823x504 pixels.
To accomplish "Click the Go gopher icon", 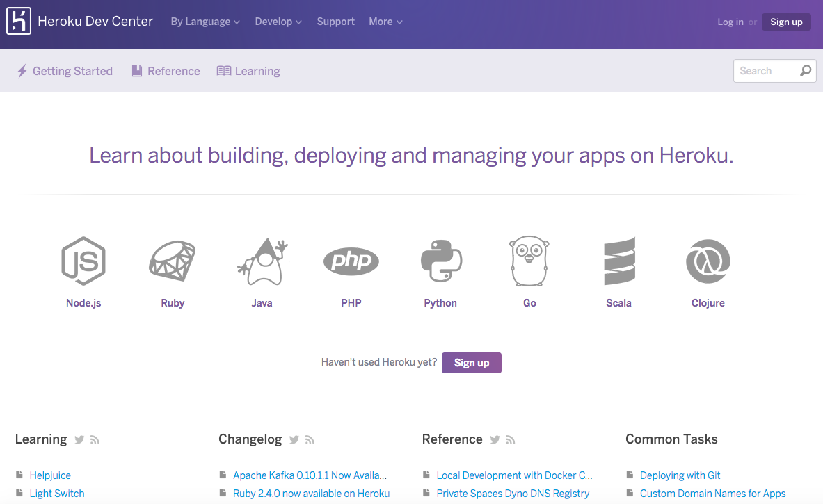I will point(529,261).
